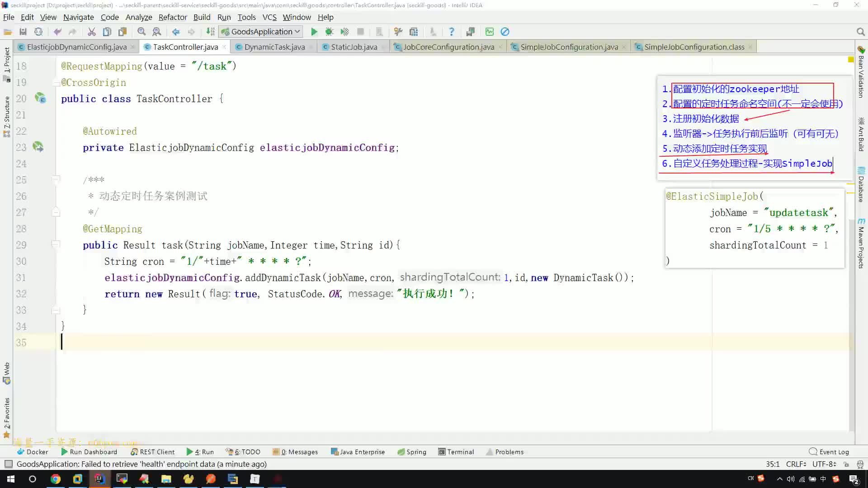Close the TaskController.java tab
Screen dimensions: 868x488
pos(224,47)
